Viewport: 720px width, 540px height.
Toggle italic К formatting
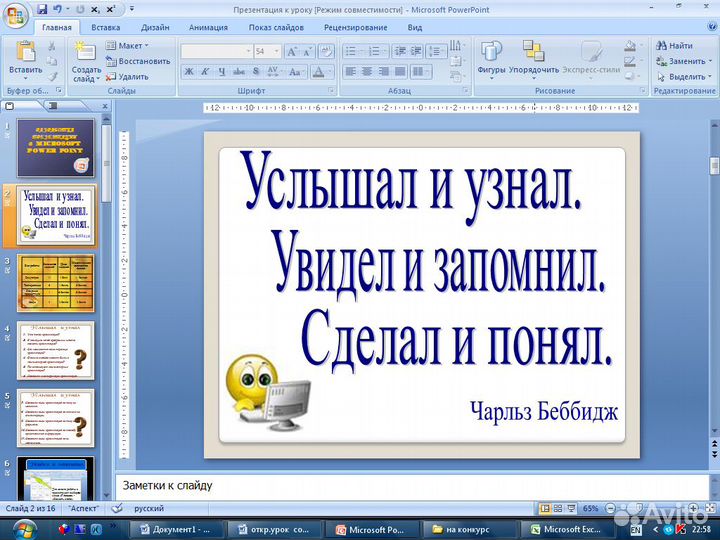pyautogui.click(x=205, y=72)
